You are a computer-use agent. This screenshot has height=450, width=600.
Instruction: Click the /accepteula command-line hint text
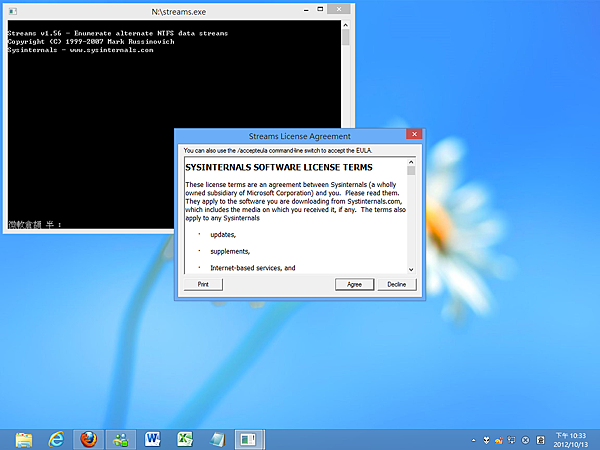point(277,150)
